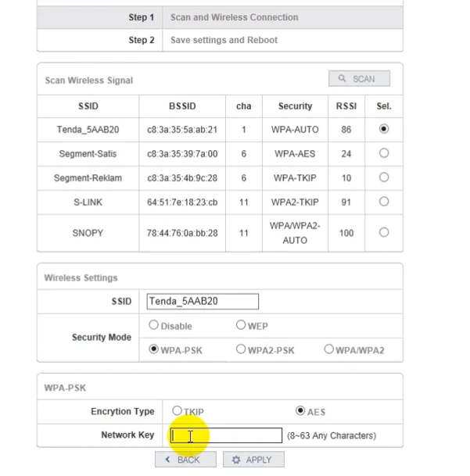Click the BSSID column header
470x476 pixels.
click(x=182, y=106)
